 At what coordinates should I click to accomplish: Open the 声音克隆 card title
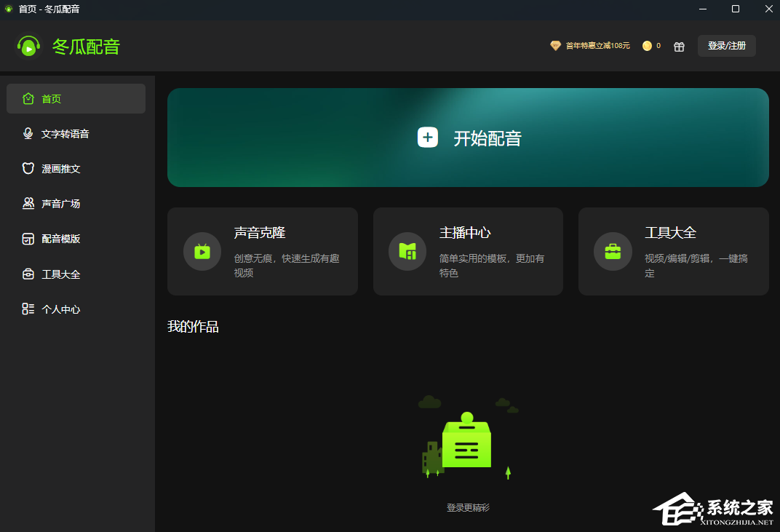[x=260, y=232]
